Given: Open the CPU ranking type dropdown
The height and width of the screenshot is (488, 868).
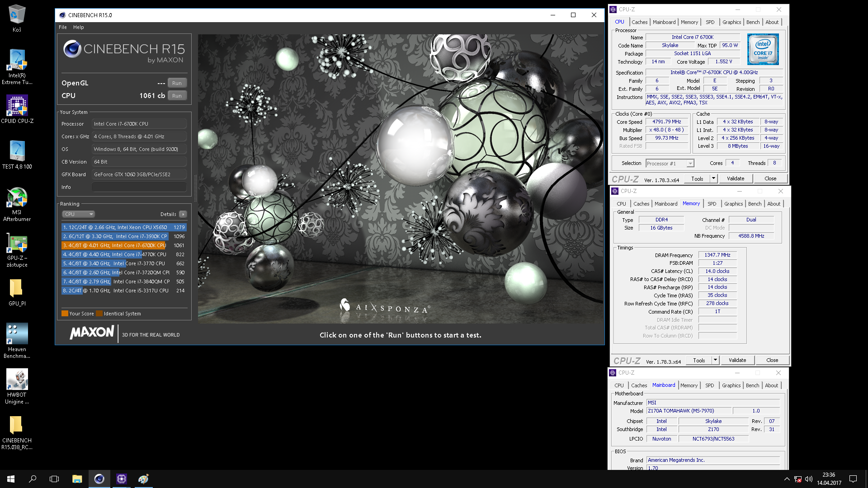Looking at the screenshot, I should [78, 214].
